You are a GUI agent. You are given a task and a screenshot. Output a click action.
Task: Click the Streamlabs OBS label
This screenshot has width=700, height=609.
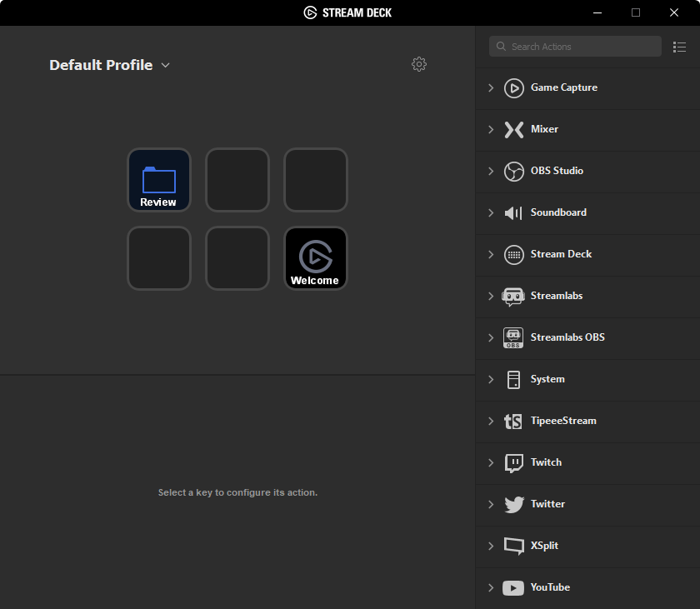pyautogui.click(x=567, y=337)
